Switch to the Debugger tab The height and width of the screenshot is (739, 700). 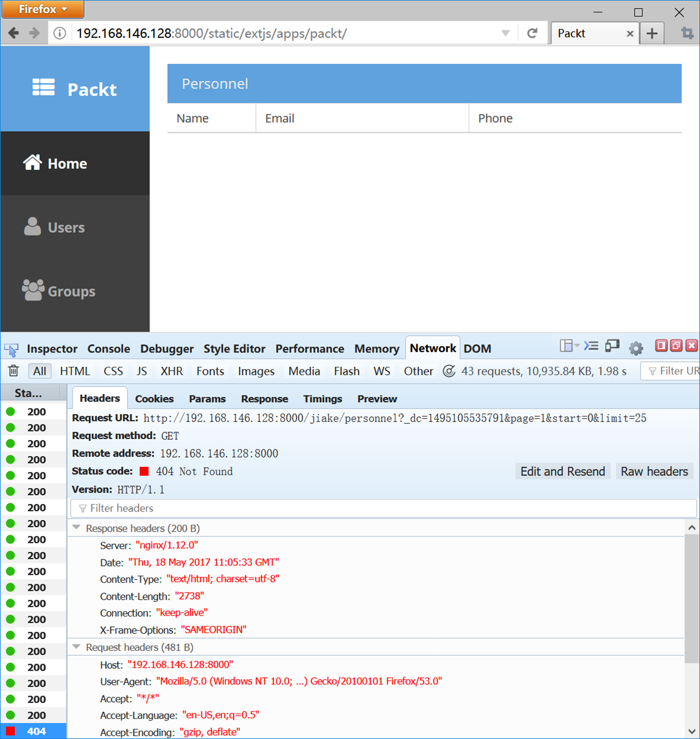[x=167, y=349]
